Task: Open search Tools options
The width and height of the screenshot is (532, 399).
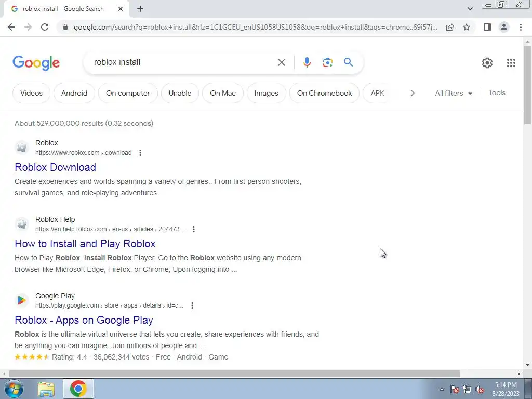Action: (x=497, y=92)
